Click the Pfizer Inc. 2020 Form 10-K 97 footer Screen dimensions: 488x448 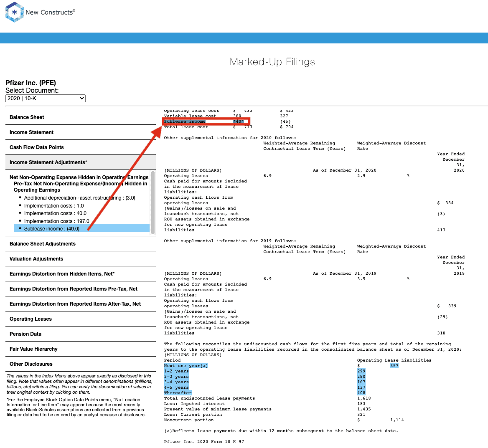tap(204, 442)
